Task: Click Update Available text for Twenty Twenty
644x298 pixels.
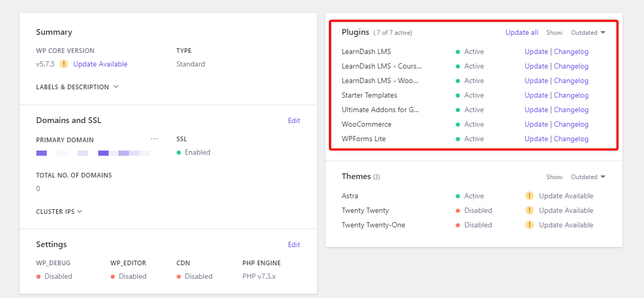Action: 566,210
